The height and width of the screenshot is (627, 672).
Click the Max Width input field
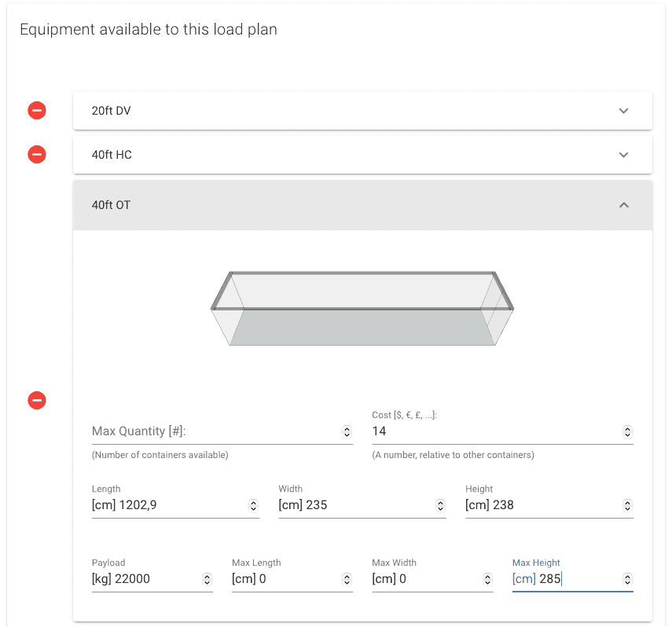pyautogui.click(x=424, y=579)
